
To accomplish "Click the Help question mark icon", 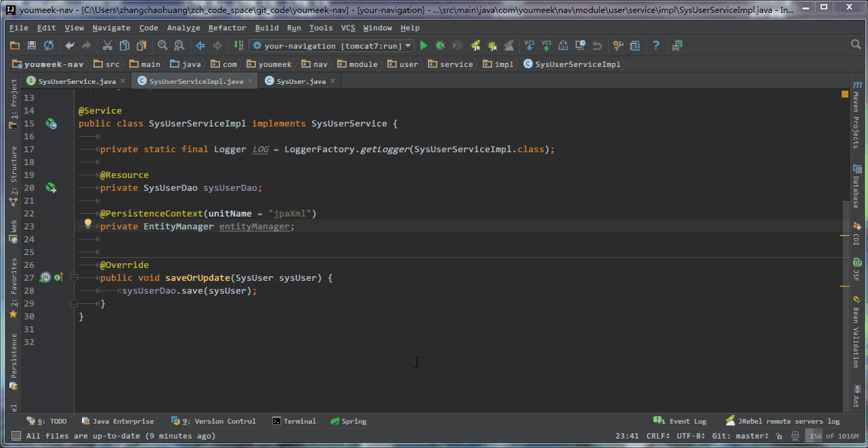I will pos(655,46).
